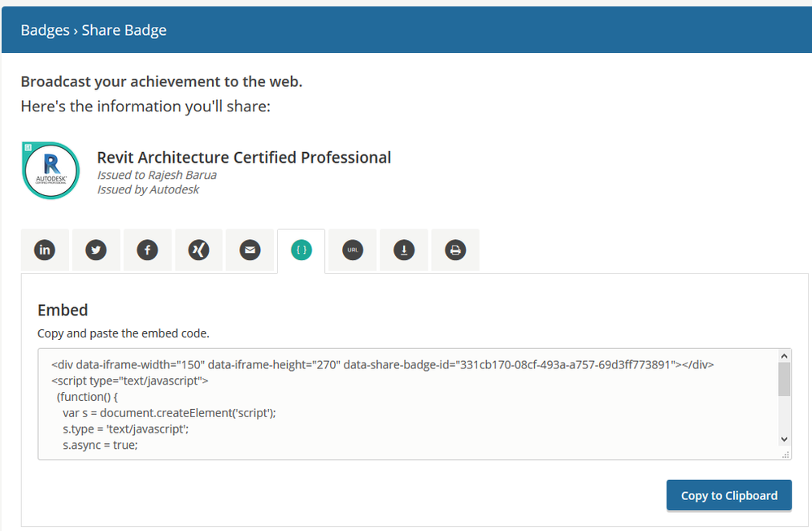Share badge via LinkedIn icon
The width and height of the screenshot is (812, 531).
point(45,250)
